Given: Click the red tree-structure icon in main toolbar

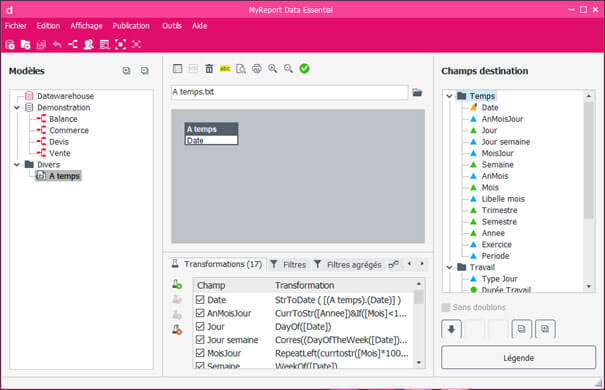Looking at the screenshot, I should pyautogui.click(x=73, y=45).
